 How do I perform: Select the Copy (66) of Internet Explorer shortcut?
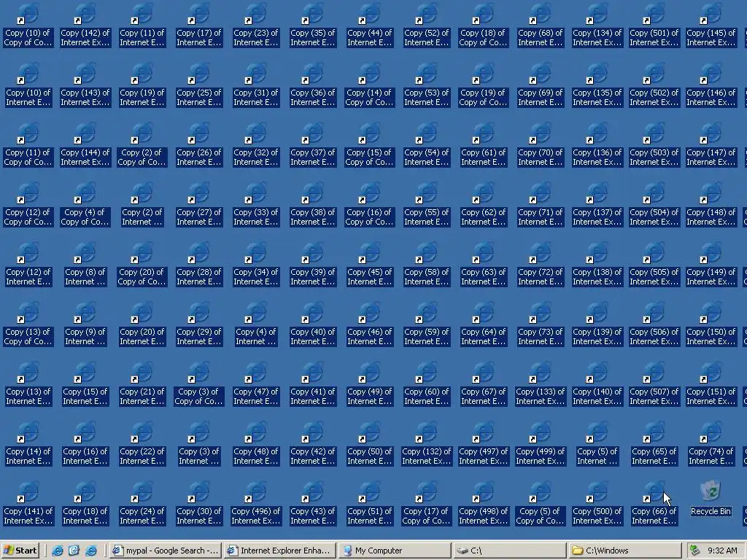654,503
